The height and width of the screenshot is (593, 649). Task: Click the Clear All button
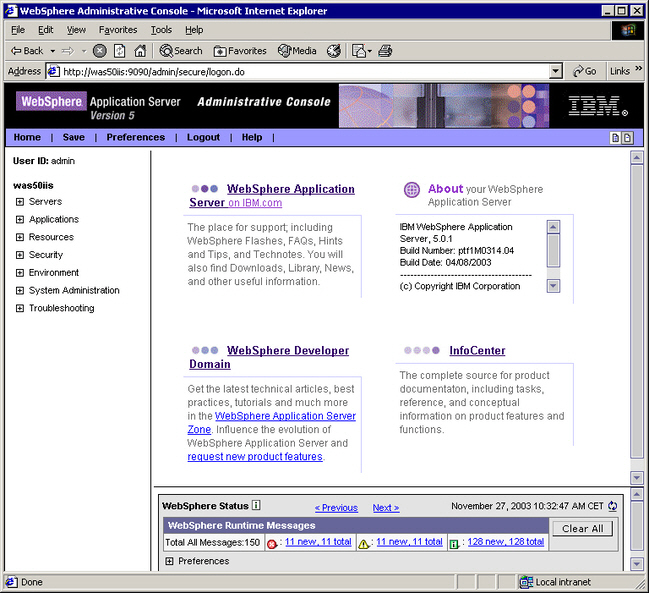[x=582, y=528]
